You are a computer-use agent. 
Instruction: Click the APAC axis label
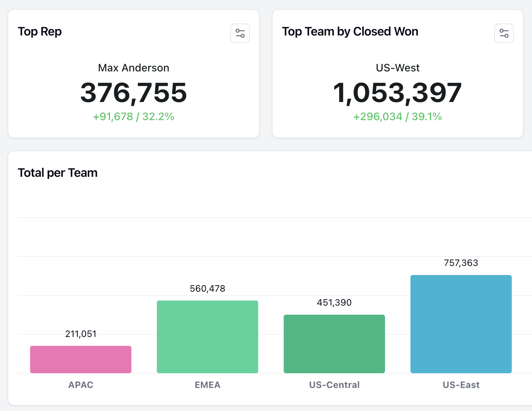[x=81, y=385]
